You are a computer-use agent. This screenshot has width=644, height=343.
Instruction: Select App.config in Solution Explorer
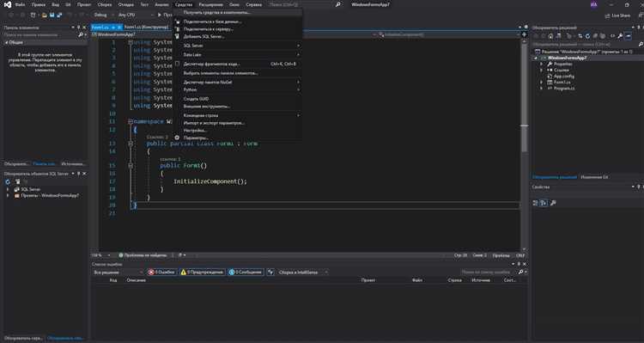(x=563, y=77)
